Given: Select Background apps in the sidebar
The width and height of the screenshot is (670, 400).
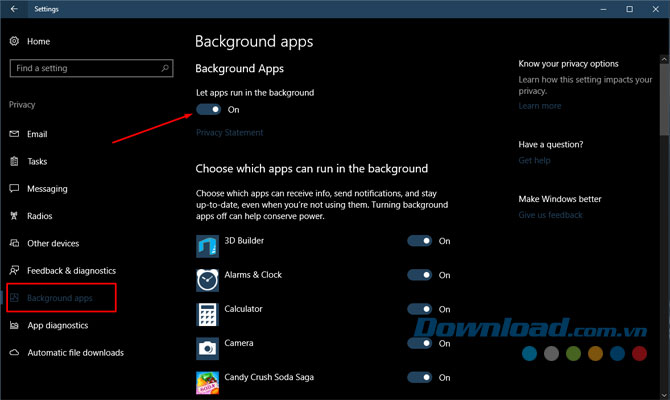Looking at the screenshot, I should [60, 298].
